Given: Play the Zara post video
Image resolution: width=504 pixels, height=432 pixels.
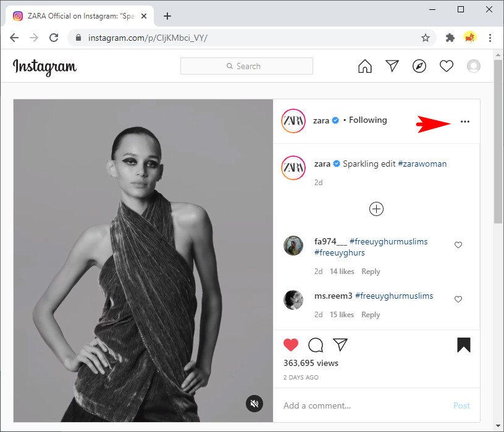Looking at the screenshot, I should tap(143, 260).
